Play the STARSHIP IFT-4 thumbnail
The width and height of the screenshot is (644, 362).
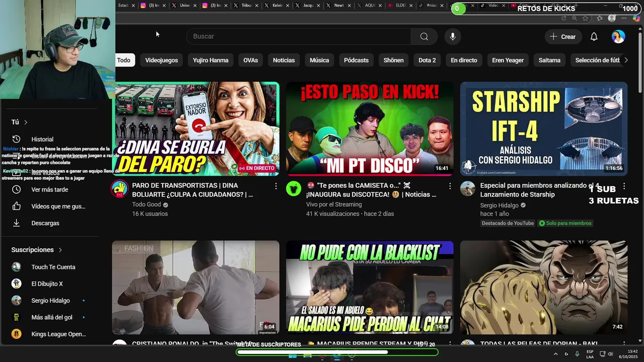pos(544,129)
